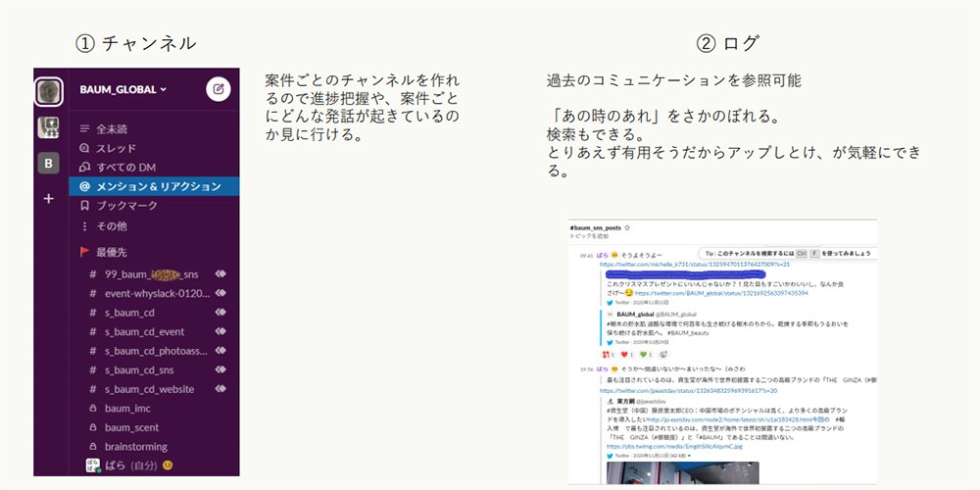Click the search tip about Ctrl F
This screenshot has width=980, height=490.
(789, 254)
